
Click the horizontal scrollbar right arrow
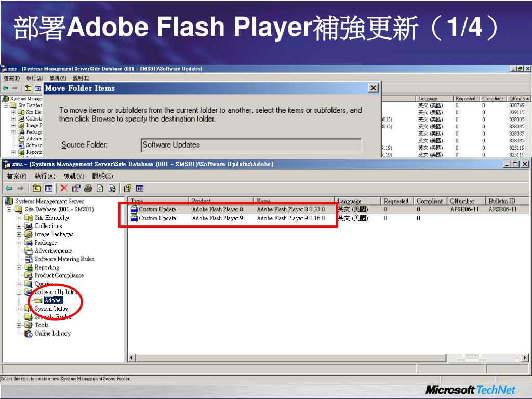click(525, 357)
